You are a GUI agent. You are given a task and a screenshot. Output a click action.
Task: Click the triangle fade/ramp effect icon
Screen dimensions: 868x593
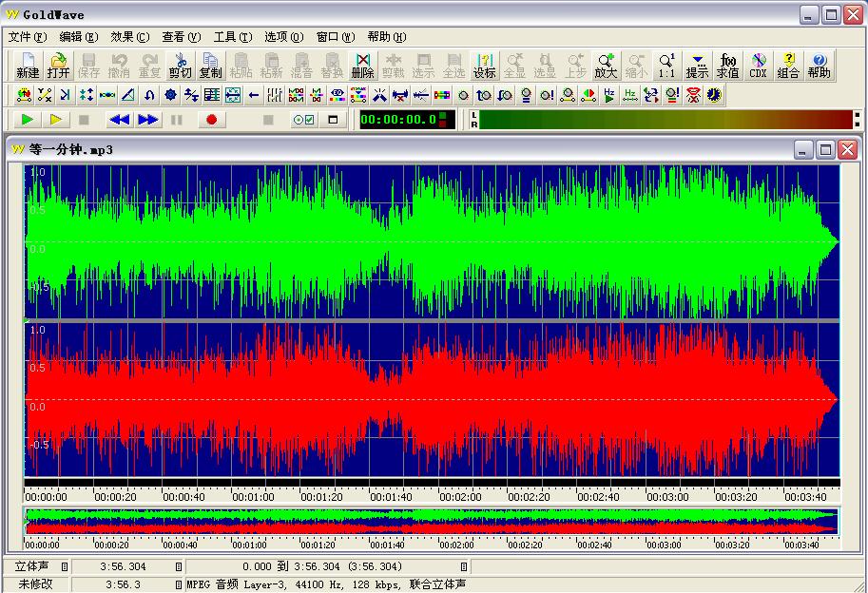pyautogui.click(x=128, y=95)
